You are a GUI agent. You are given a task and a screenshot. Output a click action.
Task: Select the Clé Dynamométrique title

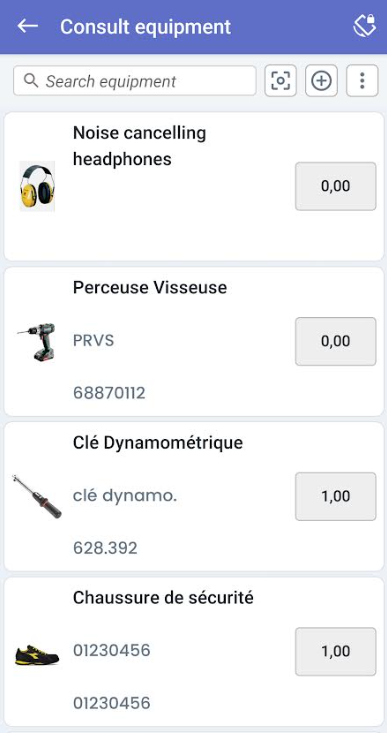158,443
